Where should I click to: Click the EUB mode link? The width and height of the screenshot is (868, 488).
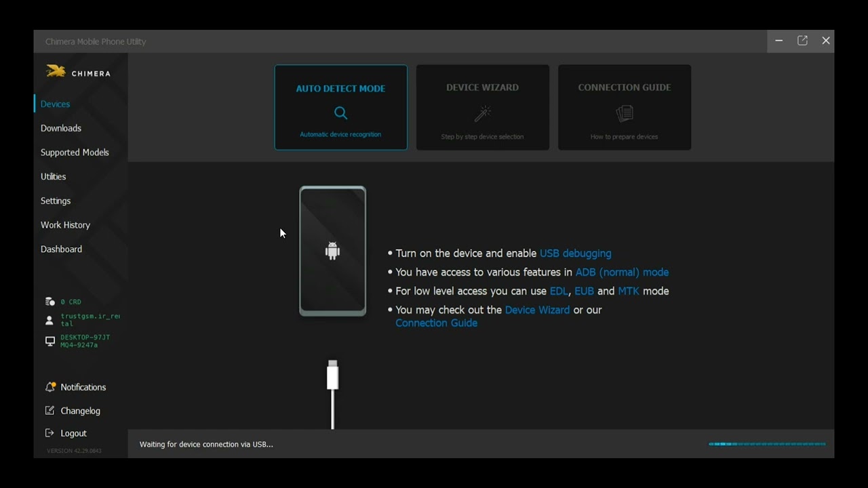(x=584, y=291)
